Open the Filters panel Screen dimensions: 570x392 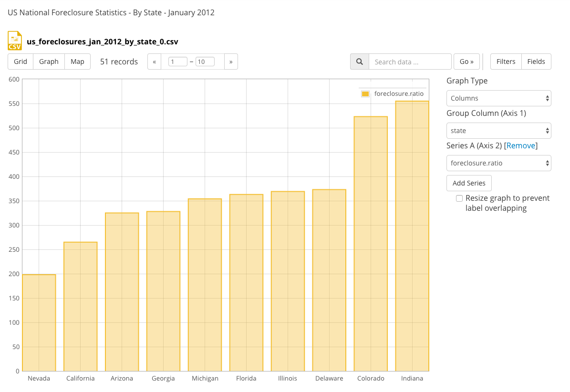click(506, 62)
